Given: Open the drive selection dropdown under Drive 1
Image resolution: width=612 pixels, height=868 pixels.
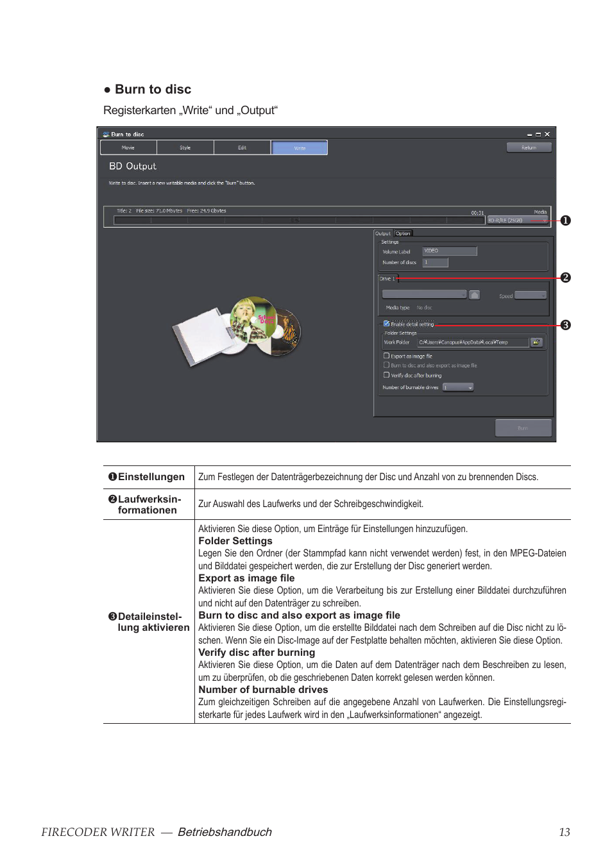Looking at the screenshot, I should [424, 295].
